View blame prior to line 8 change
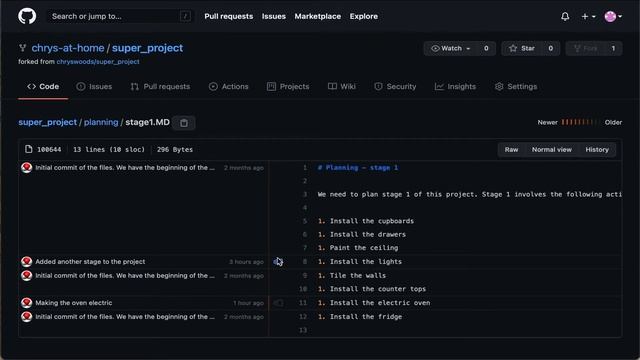The width and height of the screenshot is (640, 360). coord(278,262)
